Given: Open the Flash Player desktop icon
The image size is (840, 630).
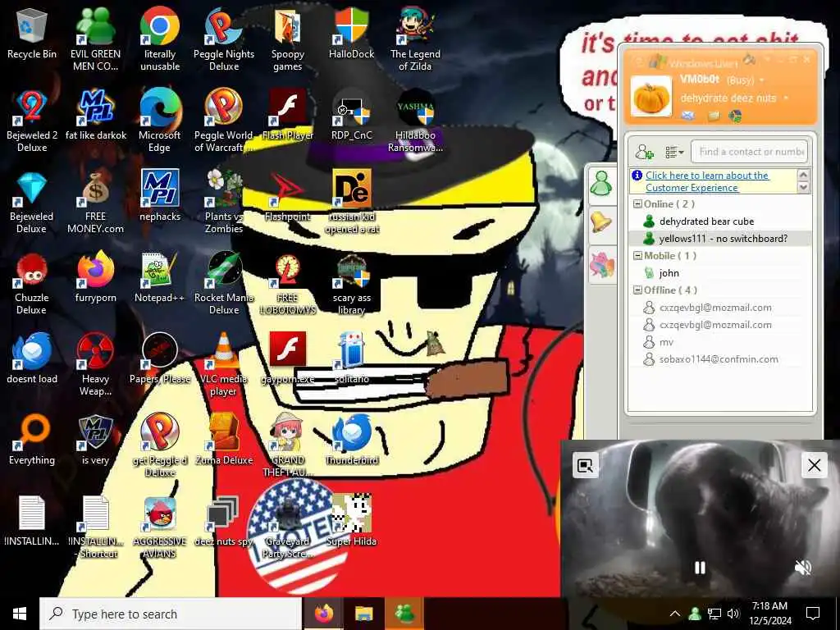Looking at the screenshot, I should pyautogui.click(x=288, y=115).
